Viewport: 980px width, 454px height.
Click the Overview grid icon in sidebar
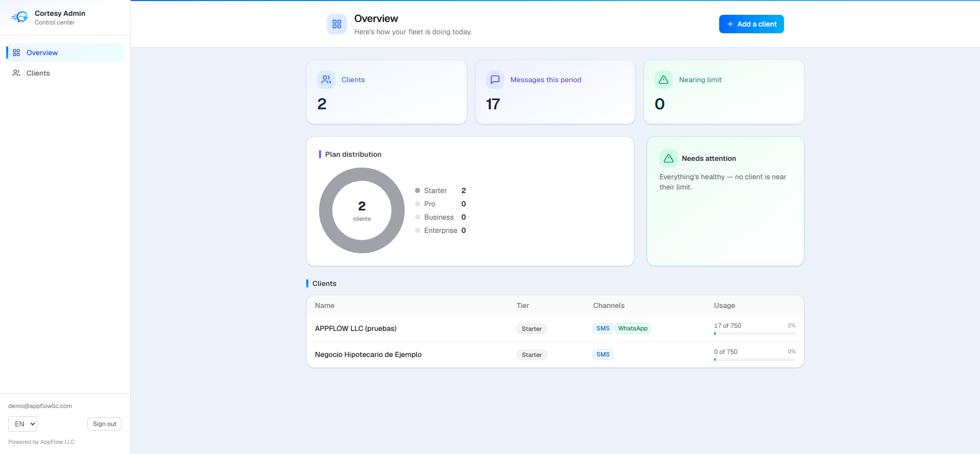pyautogui.click(x=16, y=53)
